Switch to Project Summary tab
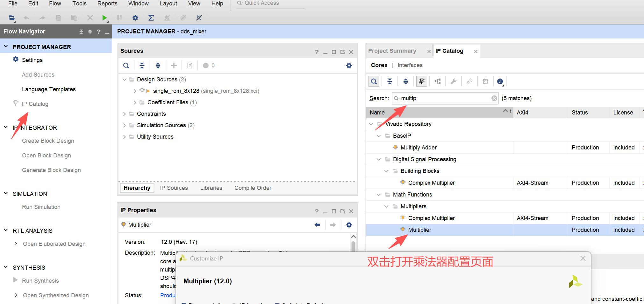 pyautogui.click(x=392, y=51)
